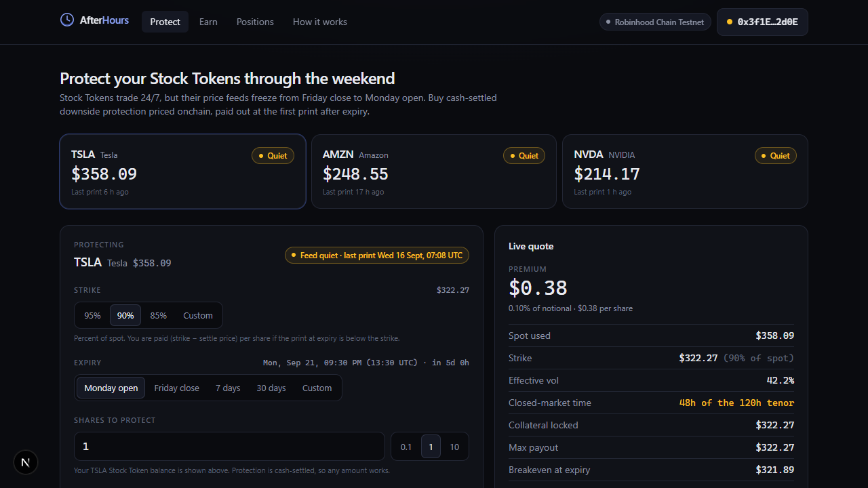Screen dimensions: 868x488
Task: Open the Protect tab
Action: click(x=165, y=22)
